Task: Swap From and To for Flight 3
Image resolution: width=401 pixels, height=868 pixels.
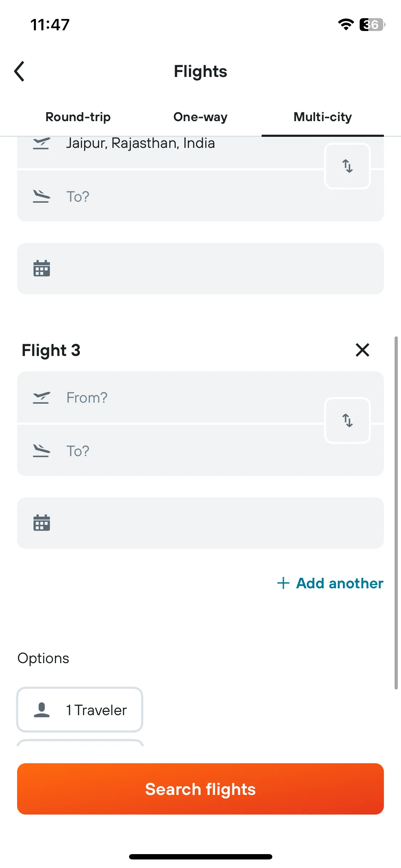Action: pos(348,420)
